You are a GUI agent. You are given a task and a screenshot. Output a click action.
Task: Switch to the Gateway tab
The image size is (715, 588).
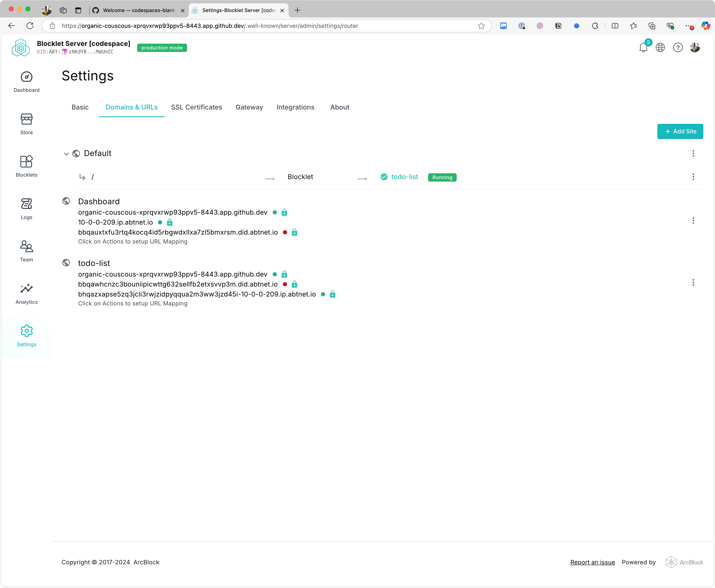pos(249,107)
